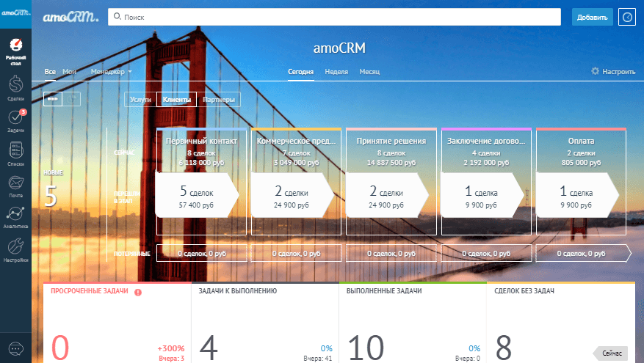This screenshot has width=644, height=363.
Task: Open the Первичный контакт stage header
Action: (201, 141)
